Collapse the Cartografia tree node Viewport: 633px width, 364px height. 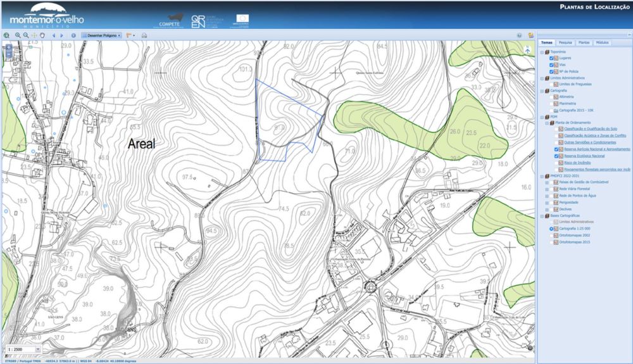pos(542,91)
